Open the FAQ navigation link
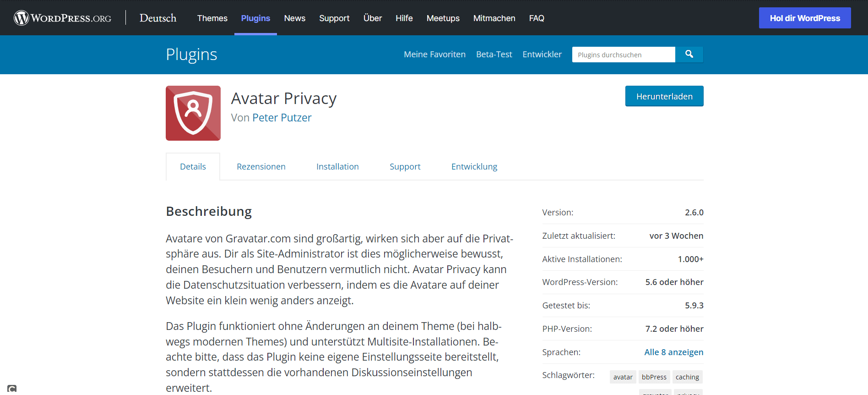The height and width of the screenshot is (395, 868). [x=537, y=18]
